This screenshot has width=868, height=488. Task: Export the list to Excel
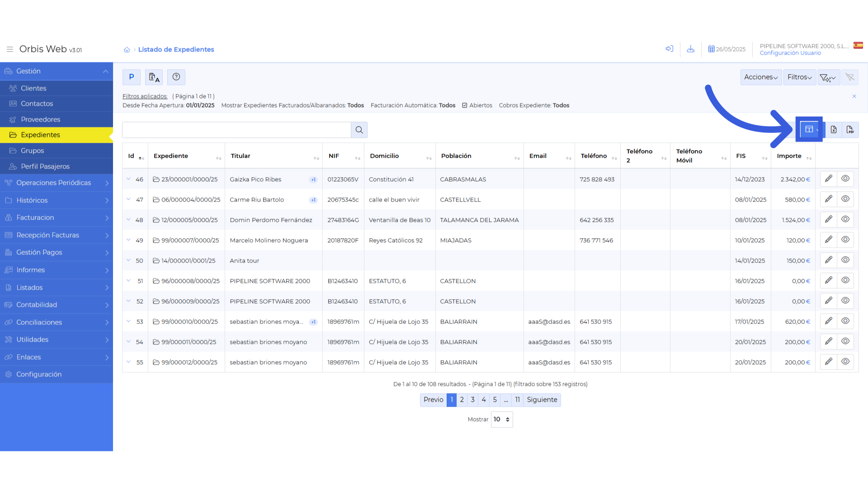[x=834, y=130]
